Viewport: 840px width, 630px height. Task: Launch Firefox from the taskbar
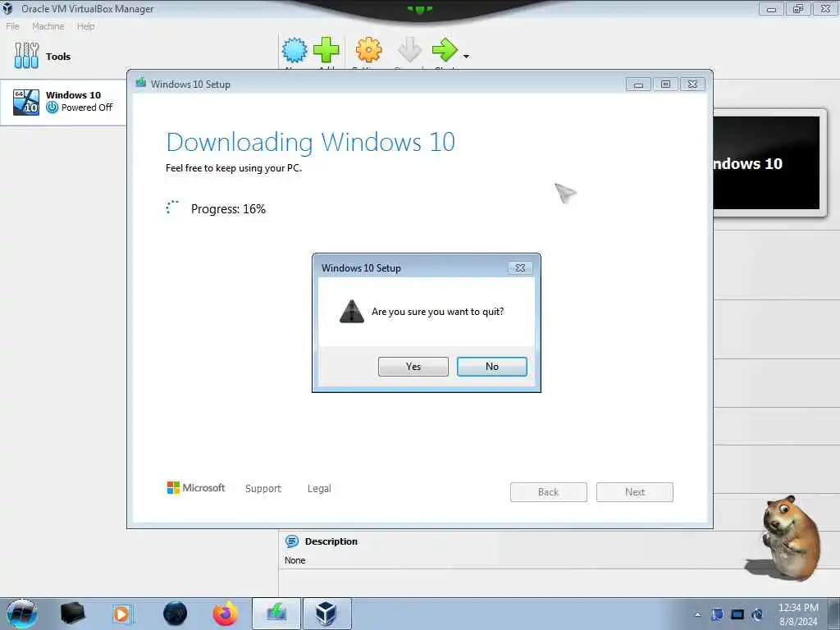[226, 614]
